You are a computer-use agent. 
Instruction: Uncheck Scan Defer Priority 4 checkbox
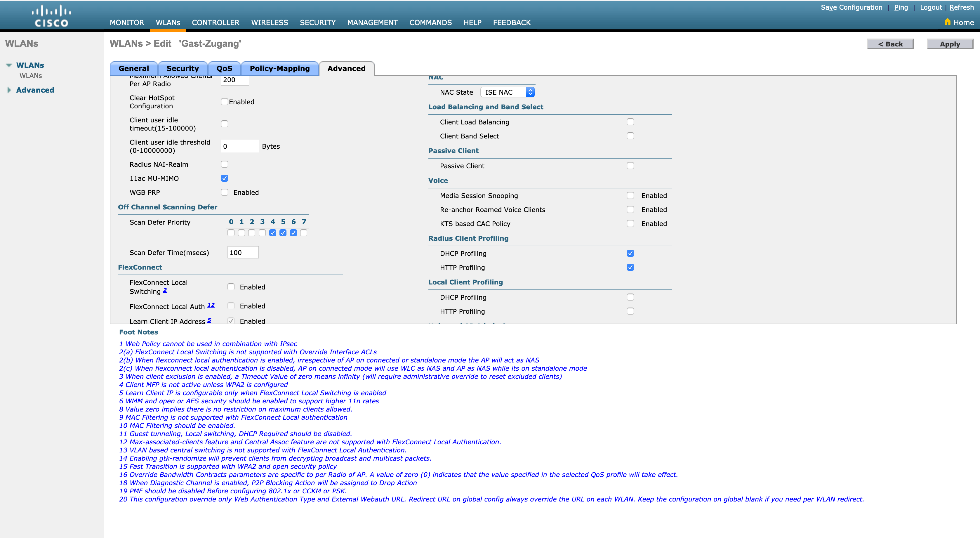coord(272,232)
